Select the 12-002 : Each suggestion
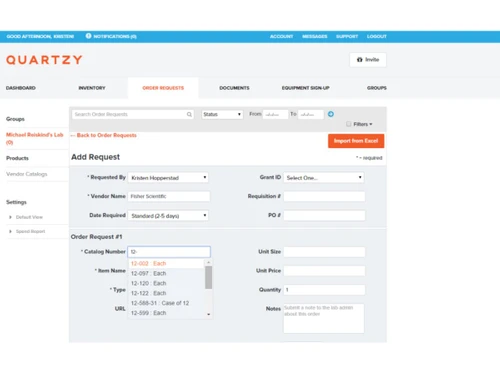500x375 pixels. tap(166, 263)
